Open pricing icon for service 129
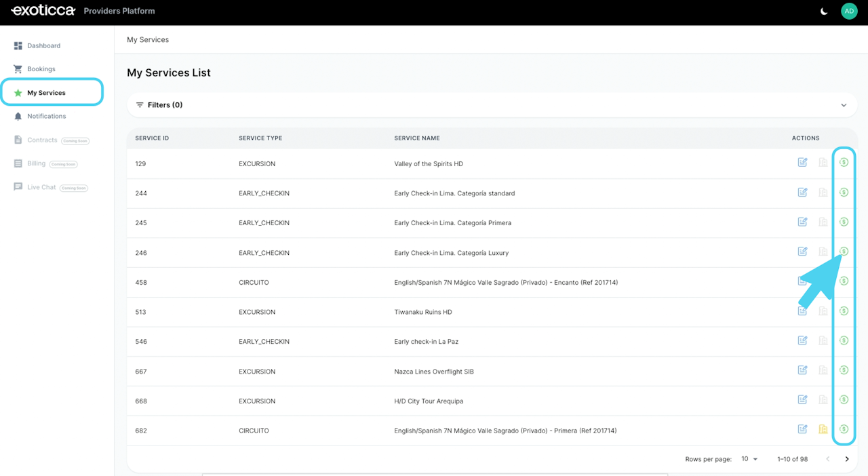The height and width of the screenshot is (476, 868). pyautogui.click(x=844, y=162)
